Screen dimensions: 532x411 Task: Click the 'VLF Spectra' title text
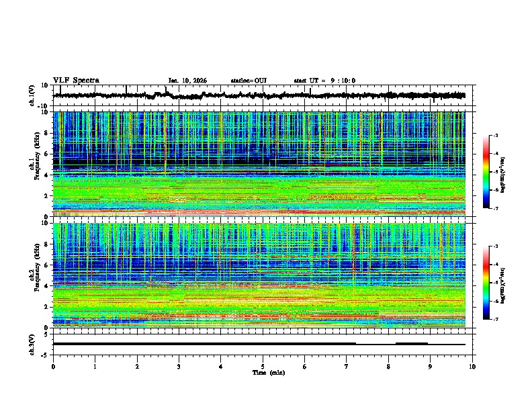tap(76, 81)
